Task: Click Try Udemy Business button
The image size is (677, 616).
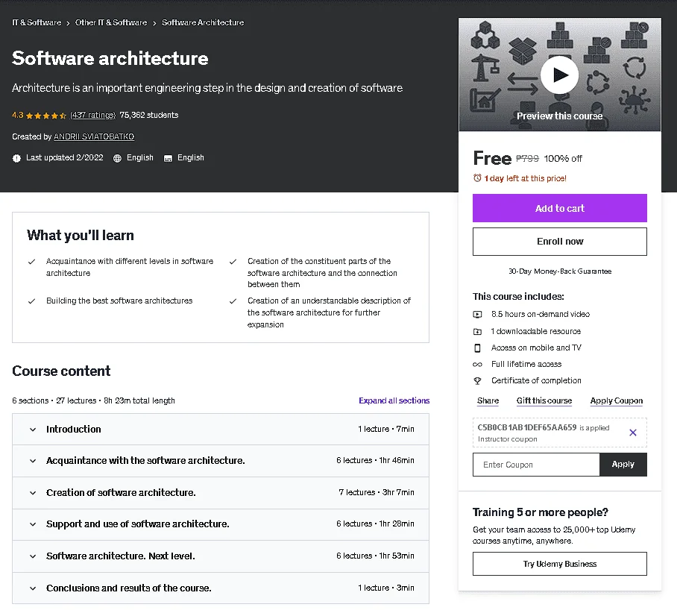Action: [x=559, y=564]
